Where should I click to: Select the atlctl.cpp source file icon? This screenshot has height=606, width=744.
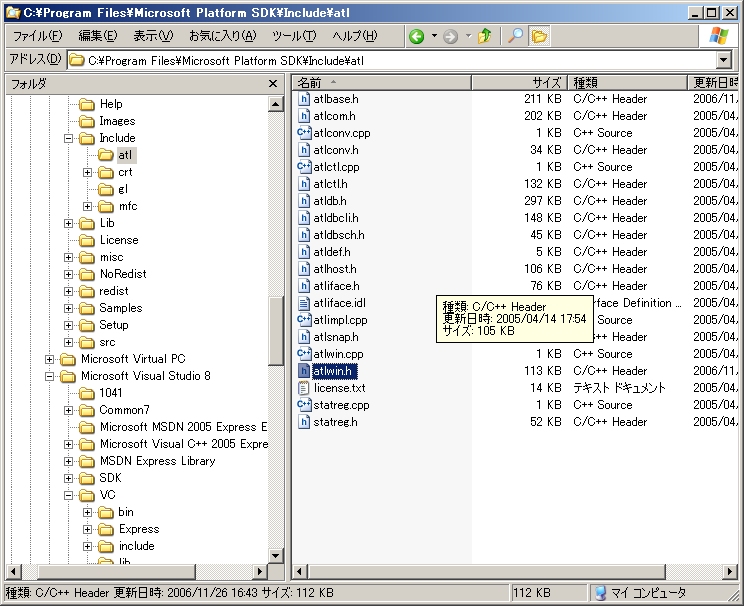[304, 167]
